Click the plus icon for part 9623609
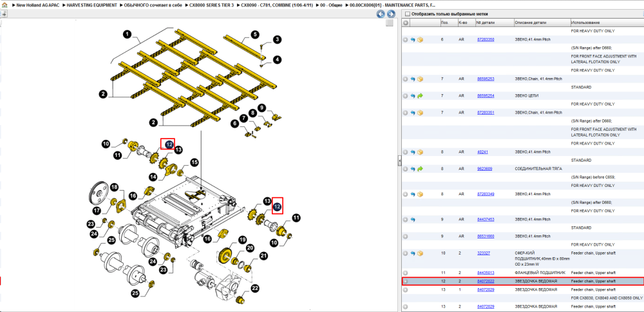This screenshot has height=312, width=644. point(405,169)
